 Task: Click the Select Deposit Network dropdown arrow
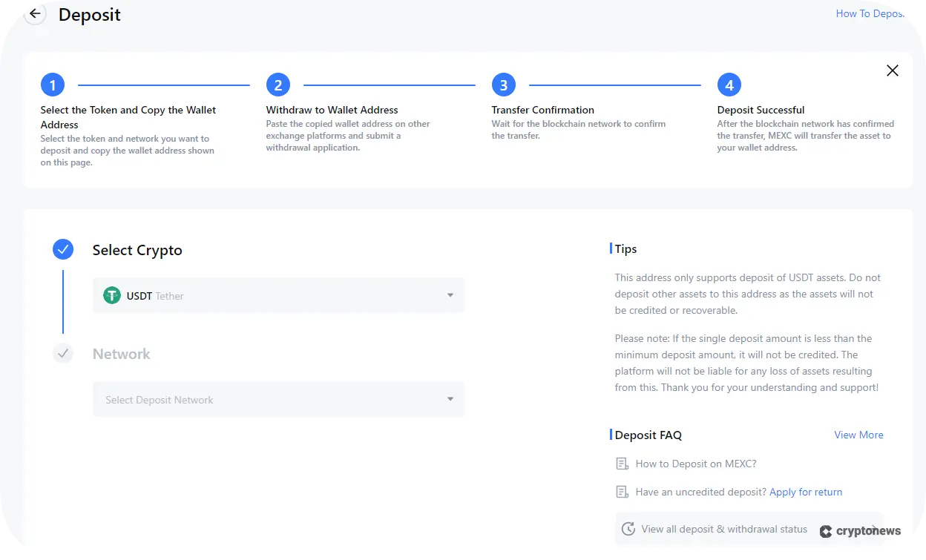tap(450, 400)
